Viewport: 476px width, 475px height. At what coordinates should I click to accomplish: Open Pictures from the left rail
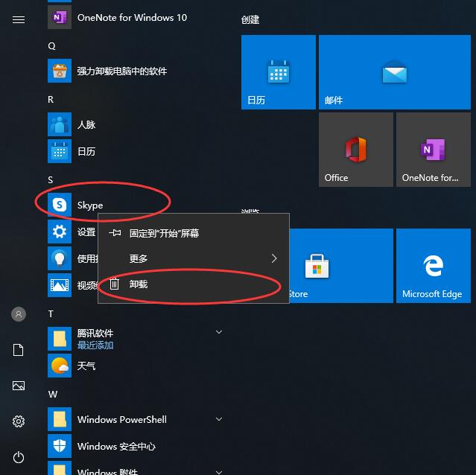coord(19,386)
